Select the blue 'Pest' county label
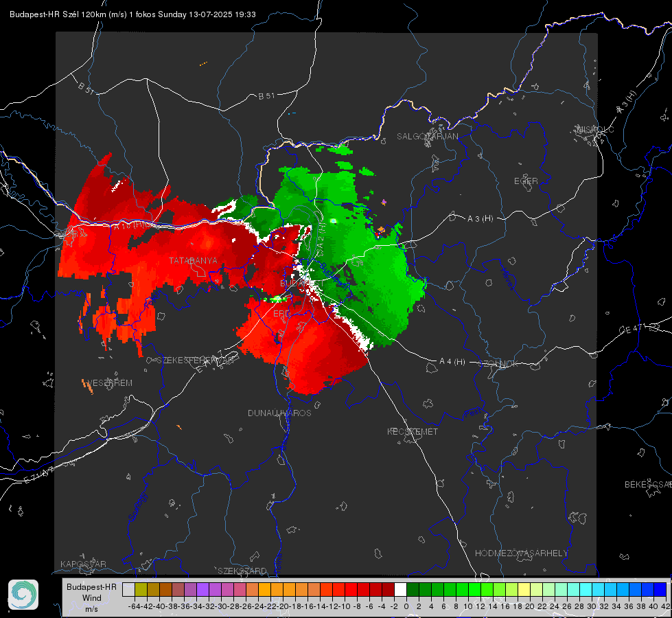 [473, 413]
